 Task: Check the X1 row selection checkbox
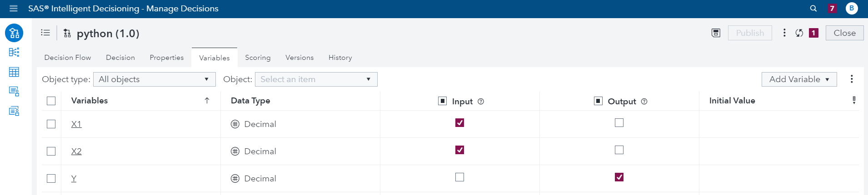51,124
